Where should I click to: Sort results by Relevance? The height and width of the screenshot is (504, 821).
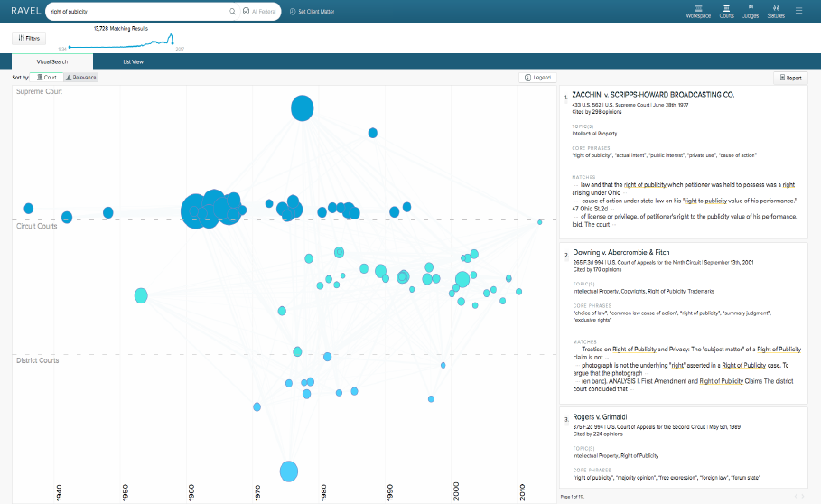(x=80, y=78)
